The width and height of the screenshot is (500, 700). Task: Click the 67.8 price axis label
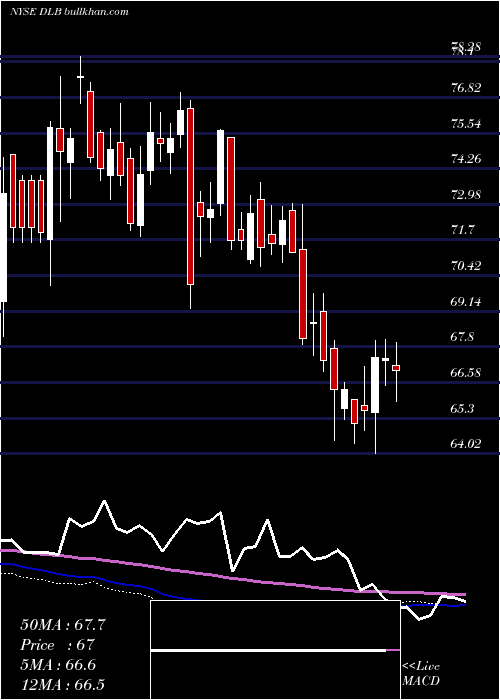pos(462,337)
